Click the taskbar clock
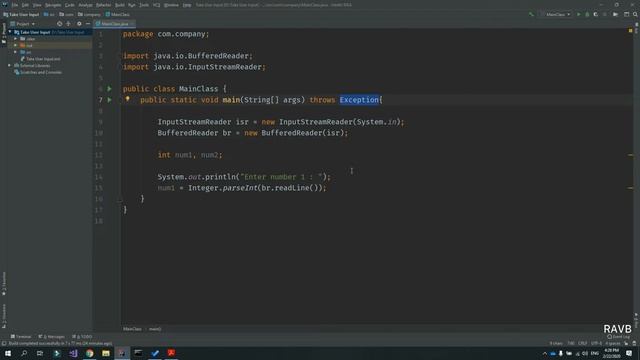 pos(611,353)
